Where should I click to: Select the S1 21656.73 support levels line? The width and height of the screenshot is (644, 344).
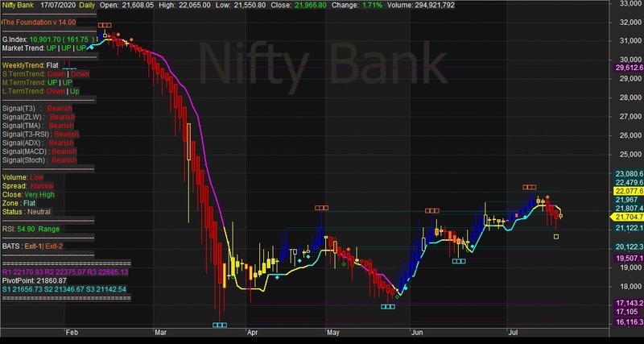coord(64,289)
